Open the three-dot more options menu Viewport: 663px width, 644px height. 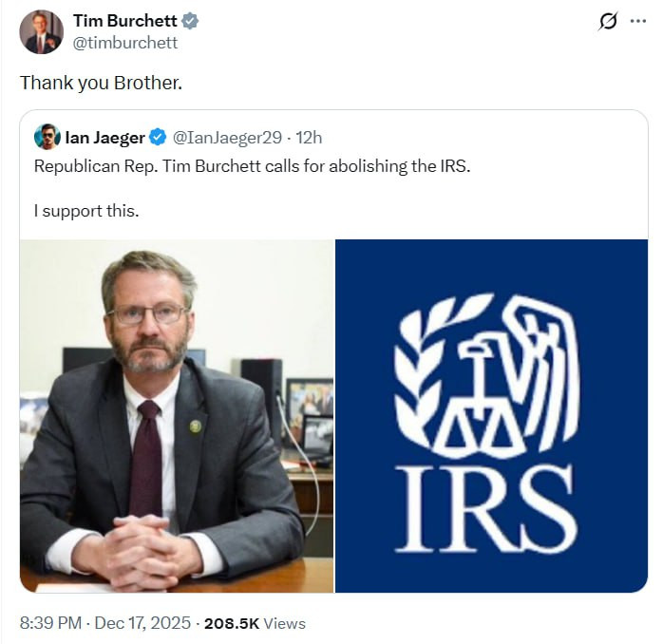pyautogui.click(x=638, y=21)
